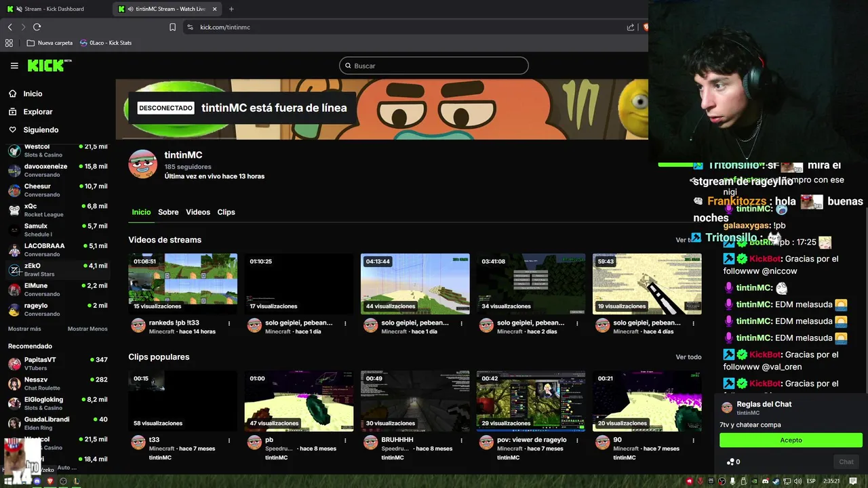Open volume control in system tray
868x488 pixels.
(797, 481)
